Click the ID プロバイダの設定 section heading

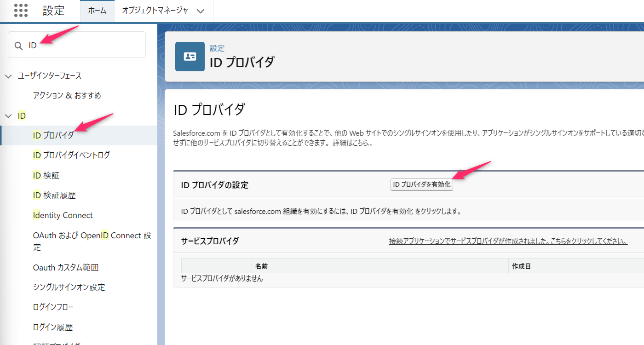(215, 185)
